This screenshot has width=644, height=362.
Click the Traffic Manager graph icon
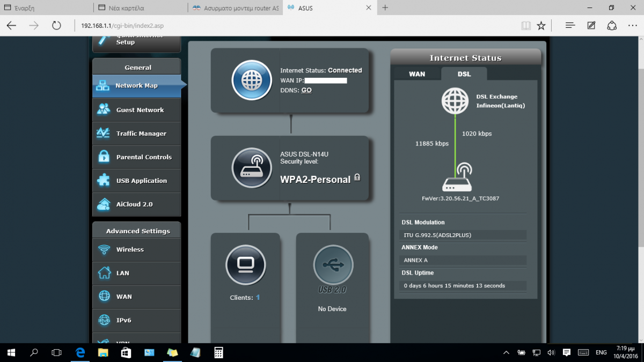pos(104,133)
